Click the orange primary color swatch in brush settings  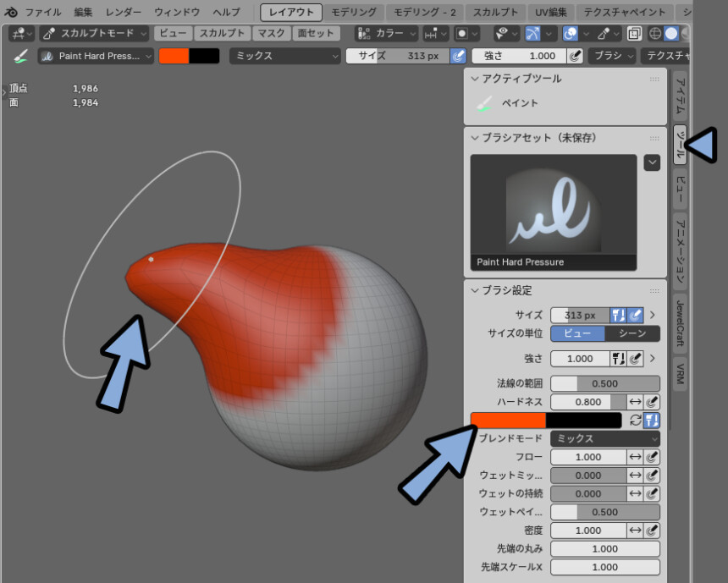[x=508, y=421]
